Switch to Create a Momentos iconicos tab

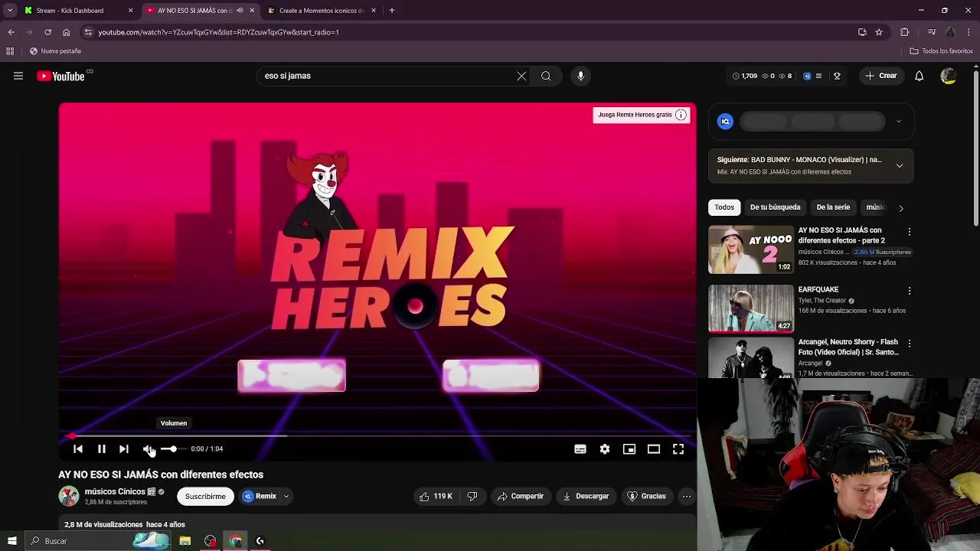click(x=322, y=11)
